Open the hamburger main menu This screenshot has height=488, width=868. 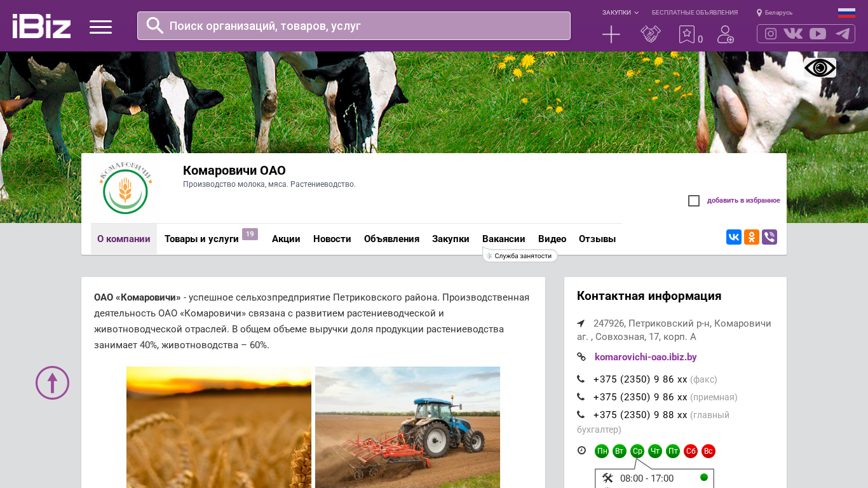[x=100, y=27]
